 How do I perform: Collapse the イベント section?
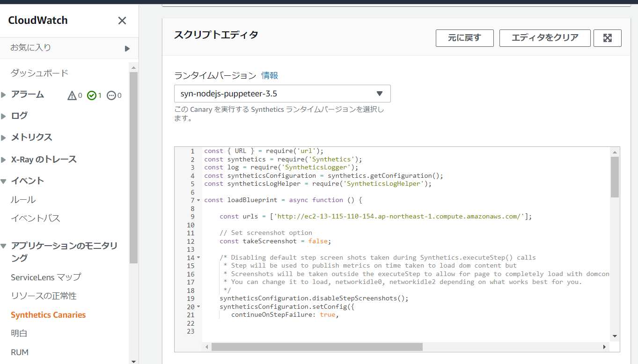(4, 181)
